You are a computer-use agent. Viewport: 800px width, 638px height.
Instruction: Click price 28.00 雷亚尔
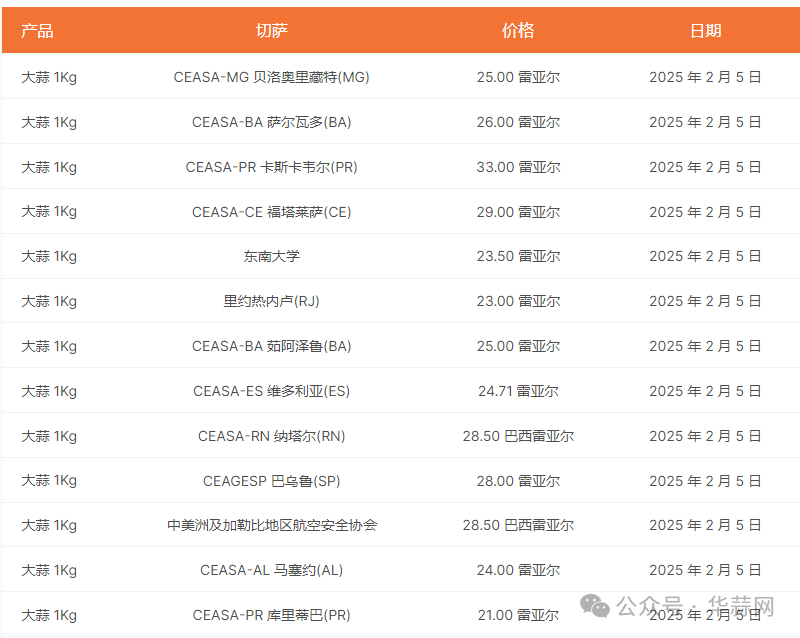[518, 481]
